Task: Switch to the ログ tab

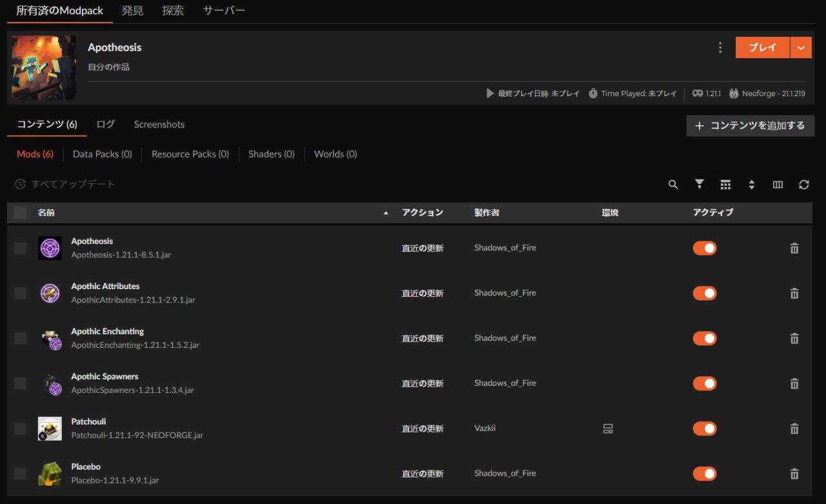Action: point(105,125)
